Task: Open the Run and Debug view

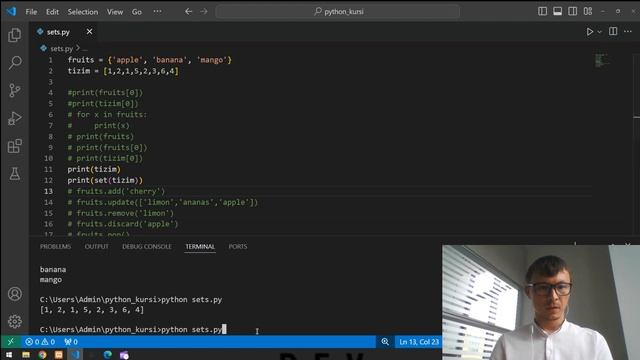Action: tap(15, 118)
